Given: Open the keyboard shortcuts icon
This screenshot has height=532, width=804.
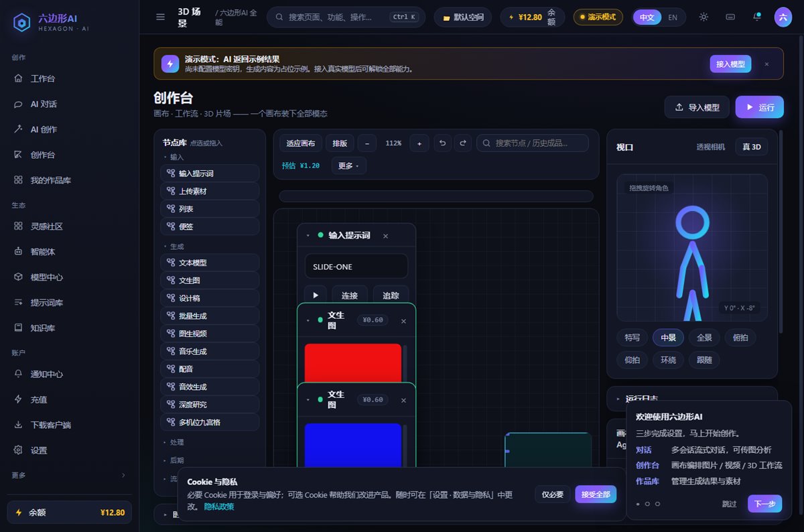Looking at the screenshot, I should click(730, 17).
